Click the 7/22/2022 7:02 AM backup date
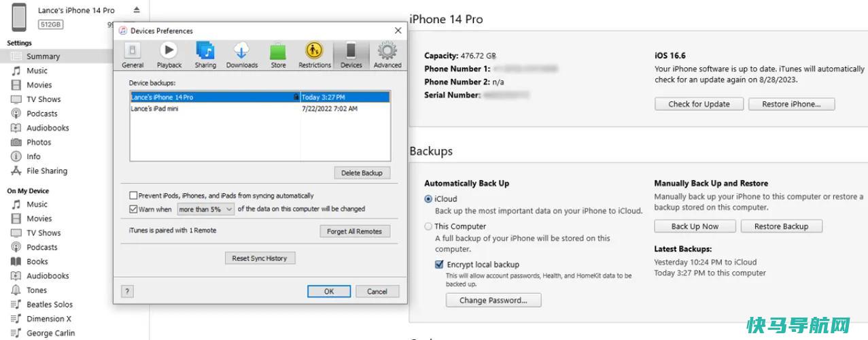This screenshot has width=868, height=340. (330, 109)
